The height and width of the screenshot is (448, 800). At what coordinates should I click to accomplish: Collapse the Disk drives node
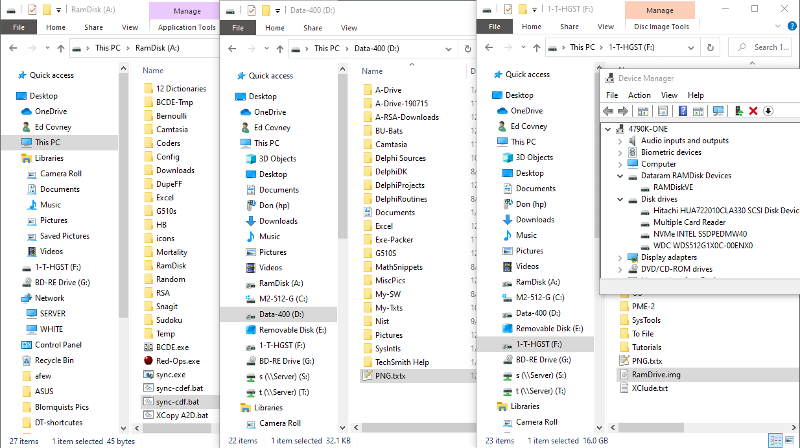pyautogui.click(x=620, y=200)
